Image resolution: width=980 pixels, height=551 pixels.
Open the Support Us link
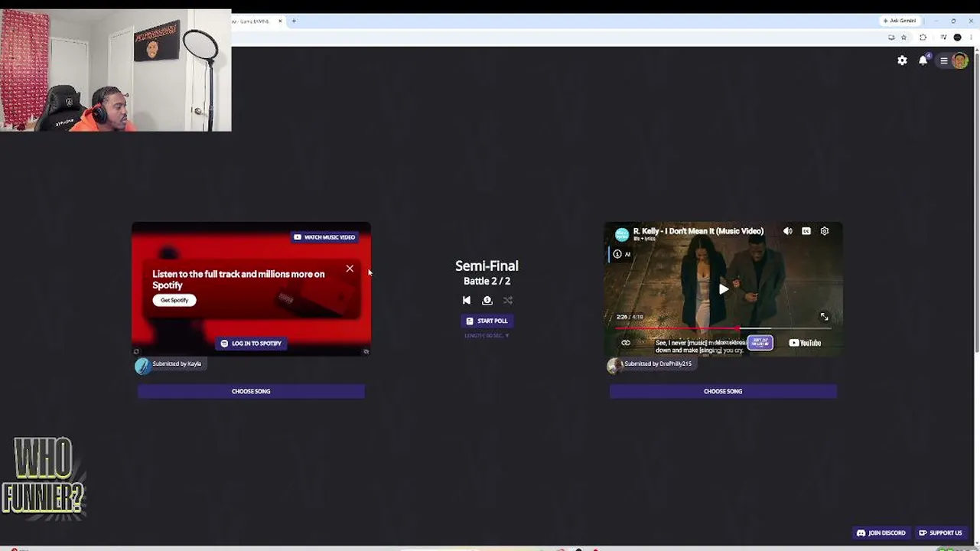[941, 533]
